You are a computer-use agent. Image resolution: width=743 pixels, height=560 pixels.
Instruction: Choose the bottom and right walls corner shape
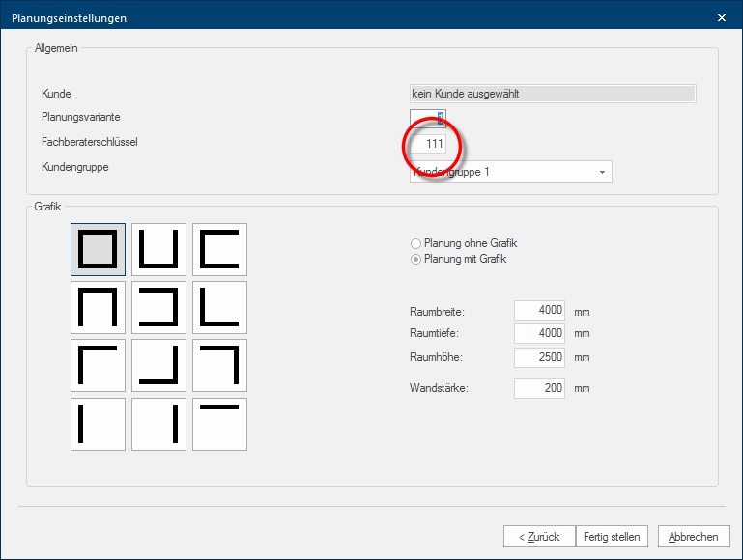tap(158, 366)
